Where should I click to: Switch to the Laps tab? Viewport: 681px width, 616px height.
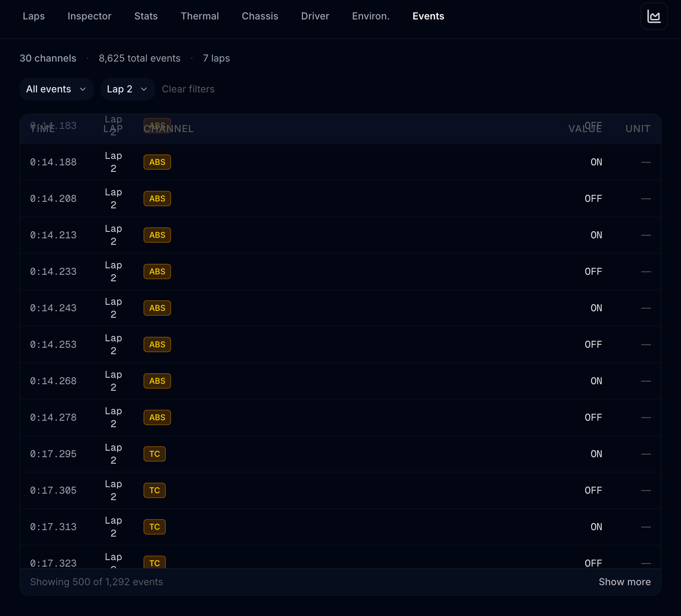pyautogui.click(x=34, y=16)
